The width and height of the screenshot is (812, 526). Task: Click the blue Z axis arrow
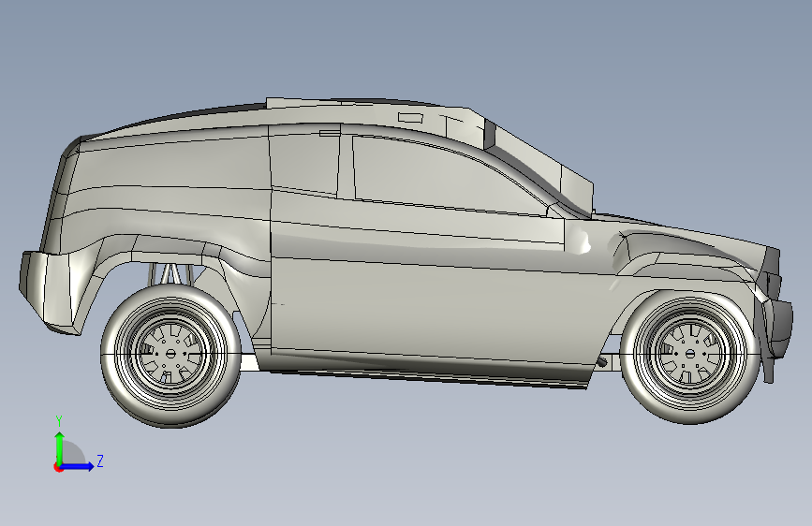point(78,466)
